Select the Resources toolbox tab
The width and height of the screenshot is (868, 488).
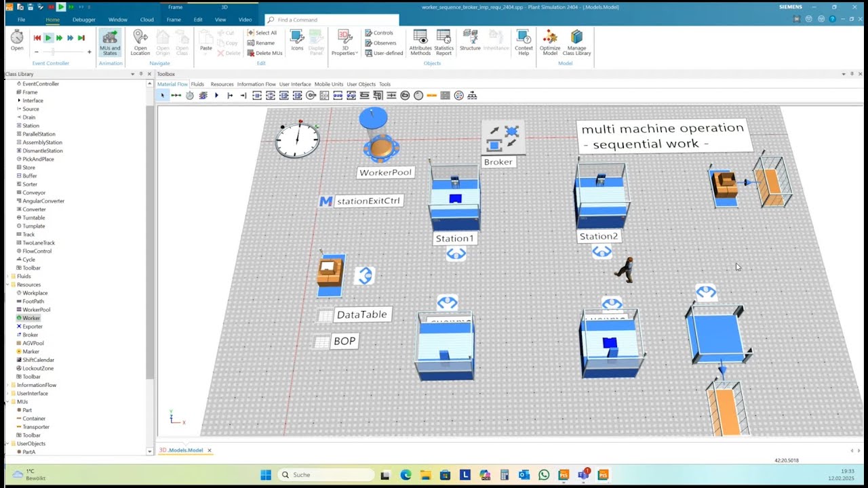[x=222, y=84]
